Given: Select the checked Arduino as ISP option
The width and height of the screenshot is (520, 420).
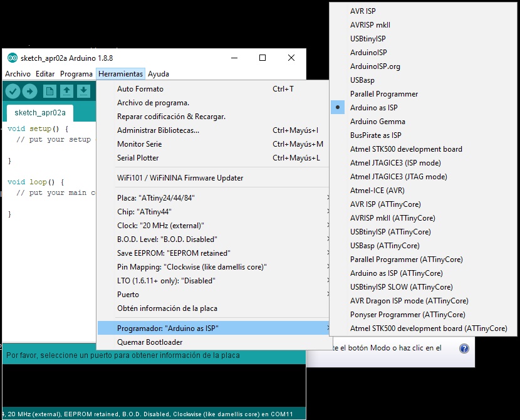Looking at the screenshot, I should pos(423,107).
